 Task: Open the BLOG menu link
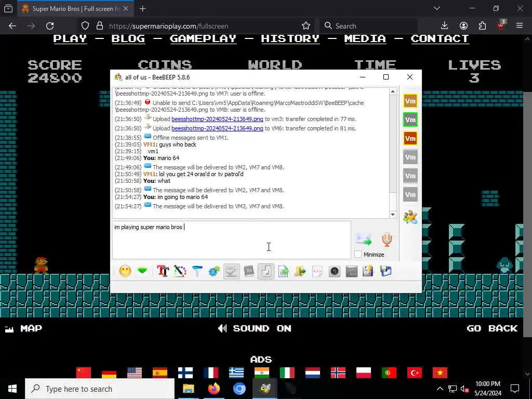tap(128, 38)
